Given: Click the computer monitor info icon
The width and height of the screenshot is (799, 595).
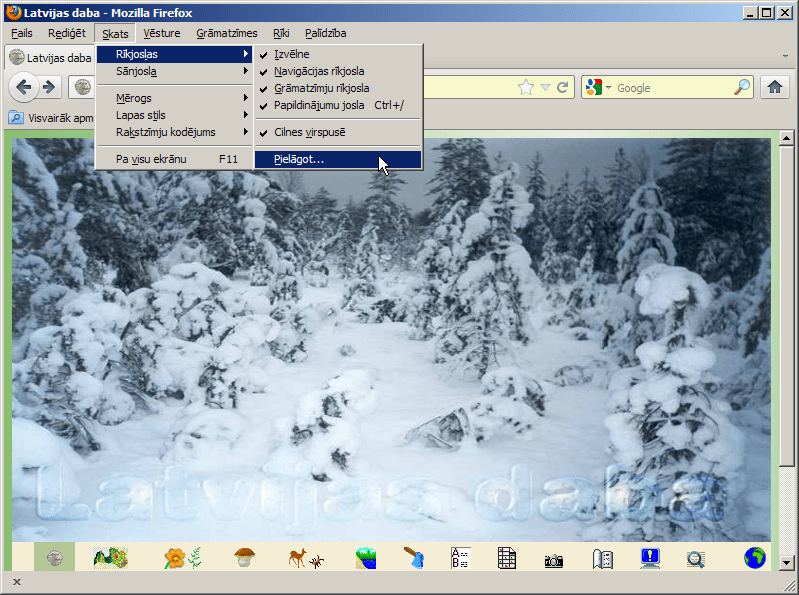Looking at the screenshot, I should pos(650,558).
